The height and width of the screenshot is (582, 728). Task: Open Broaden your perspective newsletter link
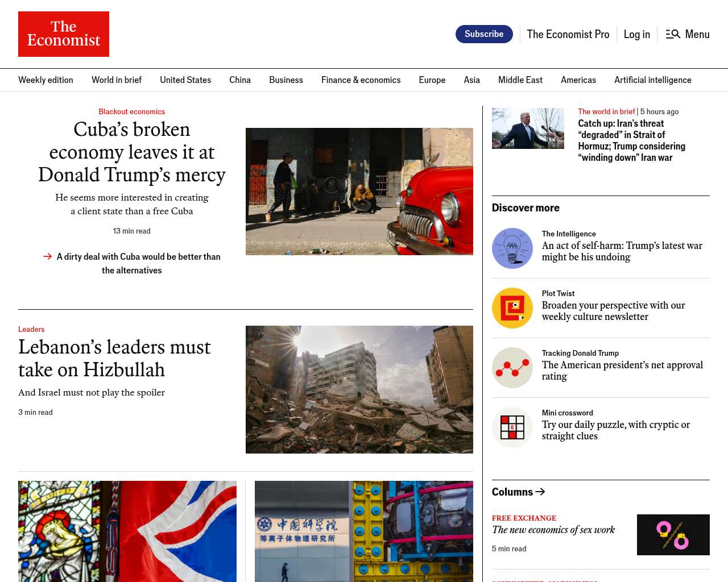613,311
